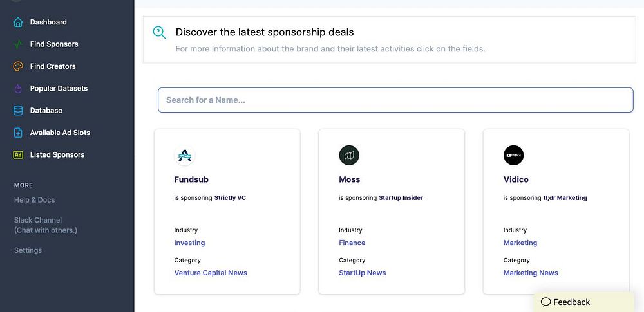Click the magnifier icon beside Discover heading
Image resolution: width=644 pixels, height=312 pixels.
pos(159,32)
